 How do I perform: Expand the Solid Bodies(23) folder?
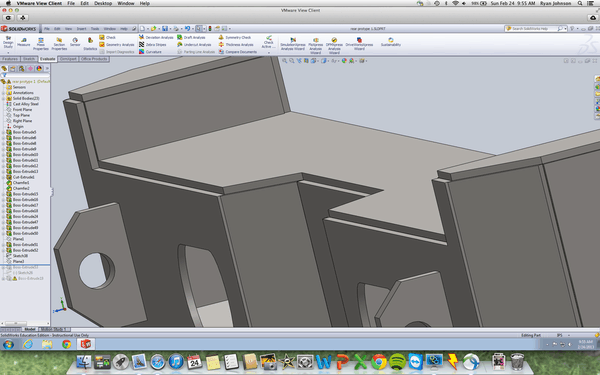point(3,98)
